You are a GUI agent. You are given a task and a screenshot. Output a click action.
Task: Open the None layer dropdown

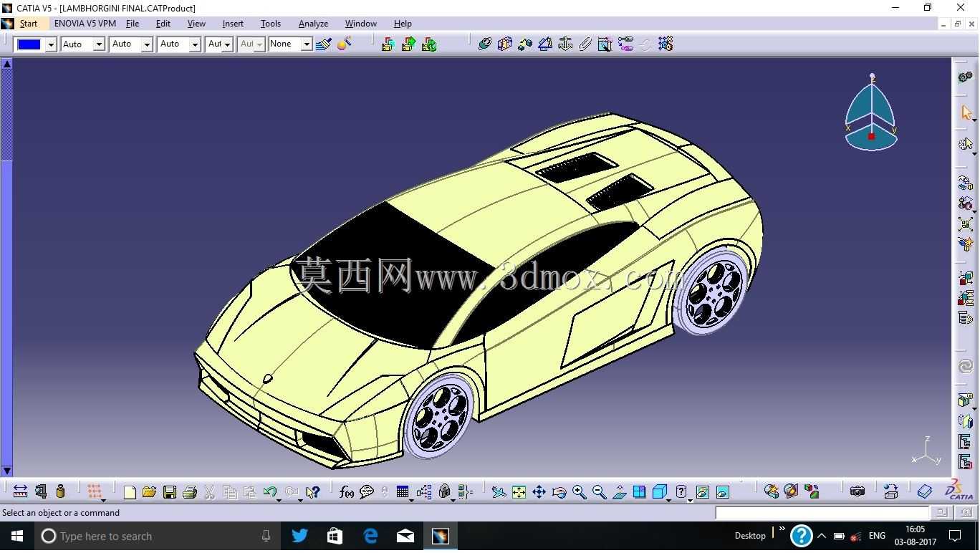click(307, 44)
